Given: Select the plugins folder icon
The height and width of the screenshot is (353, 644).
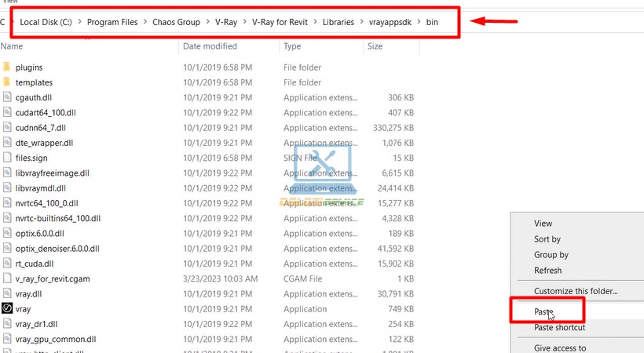Looking at the screenshot, I should 6,67.
